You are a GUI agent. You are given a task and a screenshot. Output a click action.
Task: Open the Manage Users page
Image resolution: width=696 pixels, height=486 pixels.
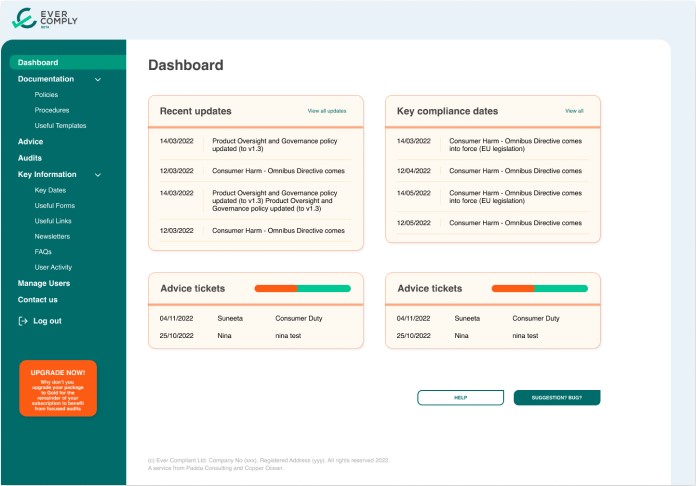click(x=44, y=283)
